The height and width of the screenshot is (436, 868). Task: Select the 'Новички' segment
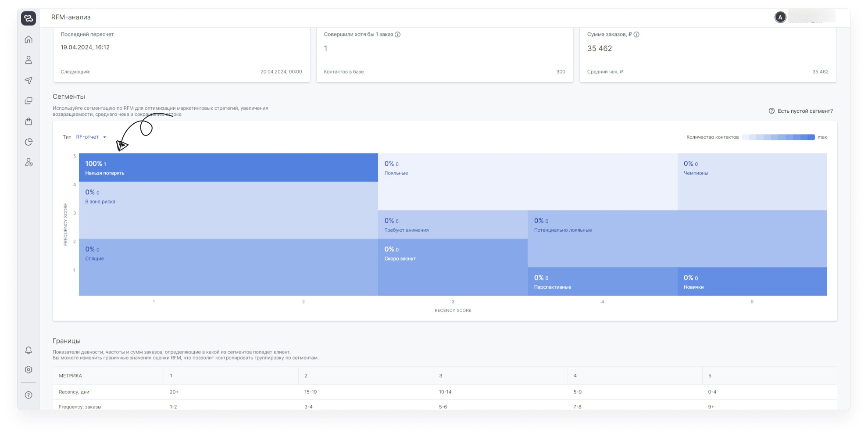[752, 282]
